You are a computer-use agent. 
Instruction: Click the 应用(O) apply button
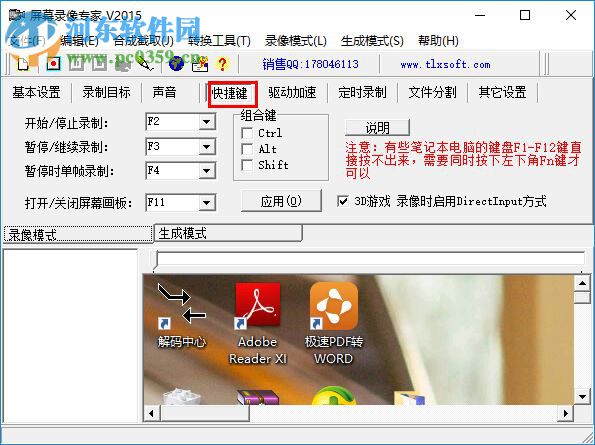pos(281,201)
